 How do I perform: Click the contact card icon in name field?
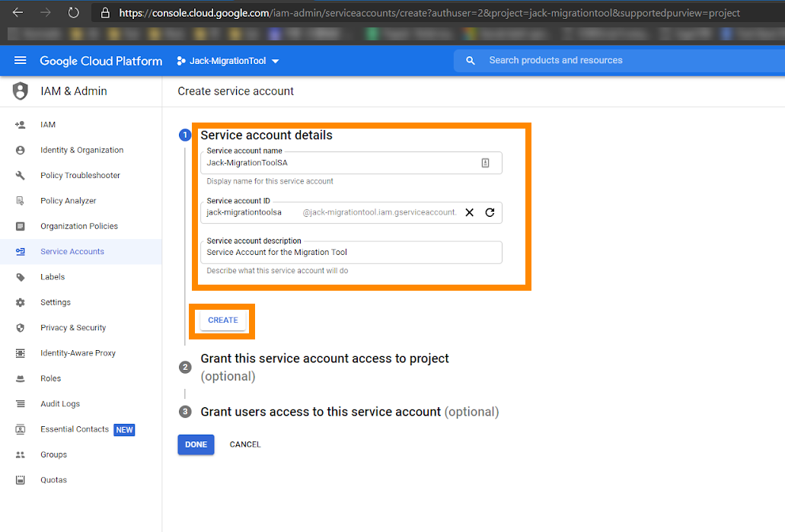tap(485, 163)
